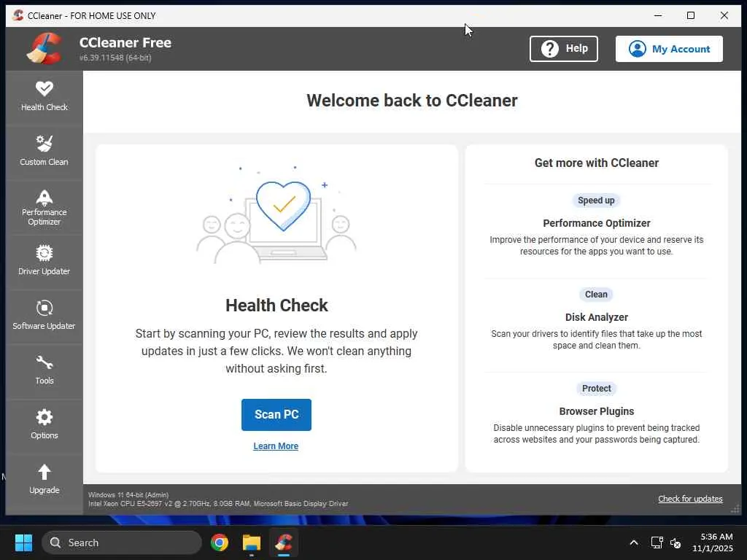Click the CCleaner icon in the title bar

tap(18, 15)
